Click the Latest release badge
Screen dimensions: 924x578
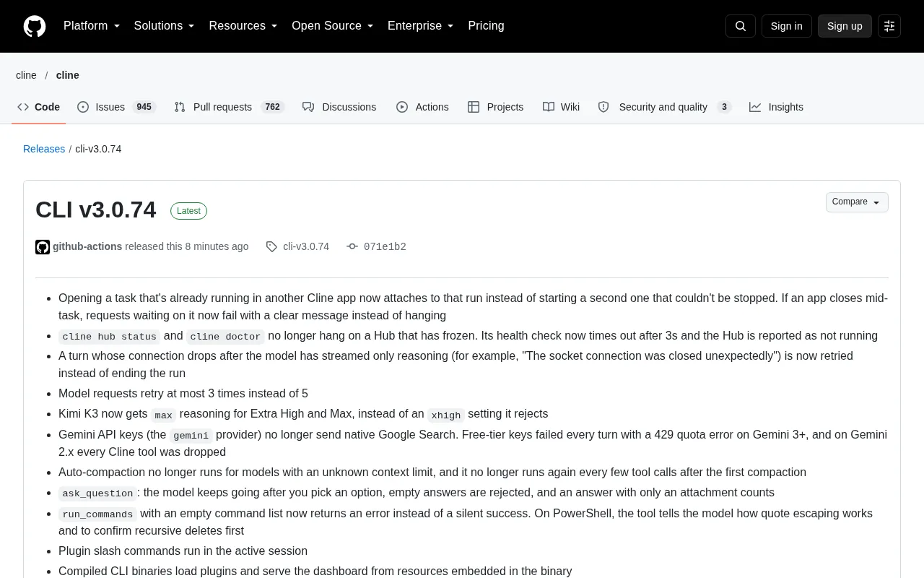pos(188,211)
